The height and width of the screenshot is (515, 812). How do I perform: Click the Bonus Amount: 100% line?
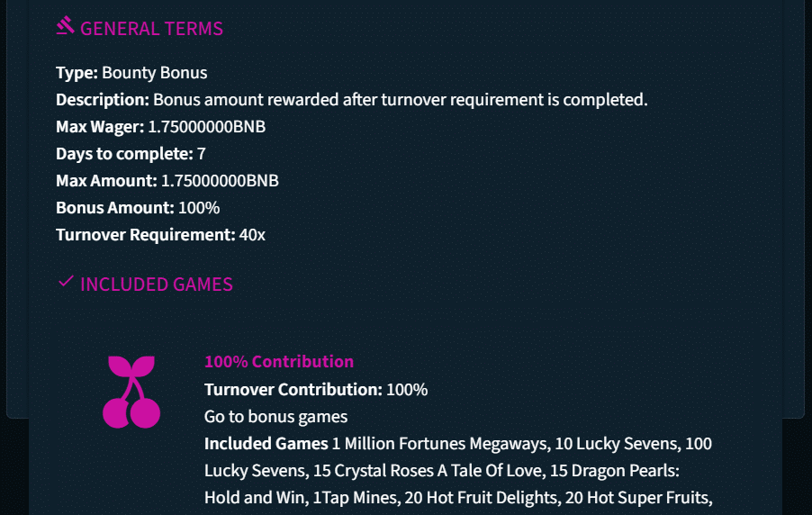(x=138, y=208)
